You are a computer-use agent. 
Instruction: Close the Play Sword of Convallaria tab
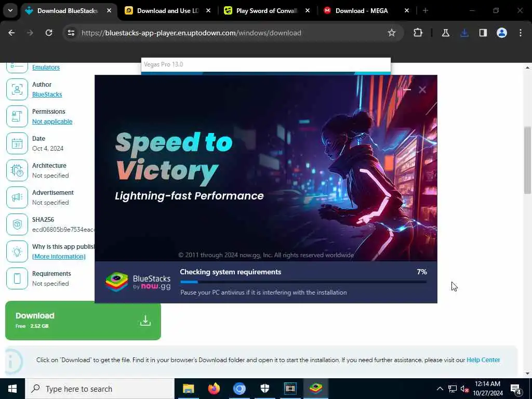(308, 11)
